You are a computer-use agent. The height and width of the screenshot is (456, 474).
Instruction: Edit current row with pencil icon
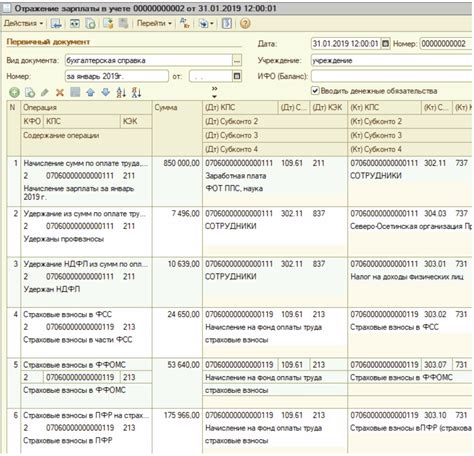(x=45, y=92)
